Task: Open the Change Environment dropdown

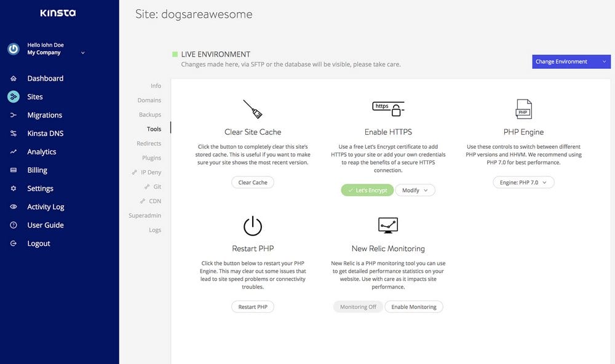Action: click(x=571, y=61)
